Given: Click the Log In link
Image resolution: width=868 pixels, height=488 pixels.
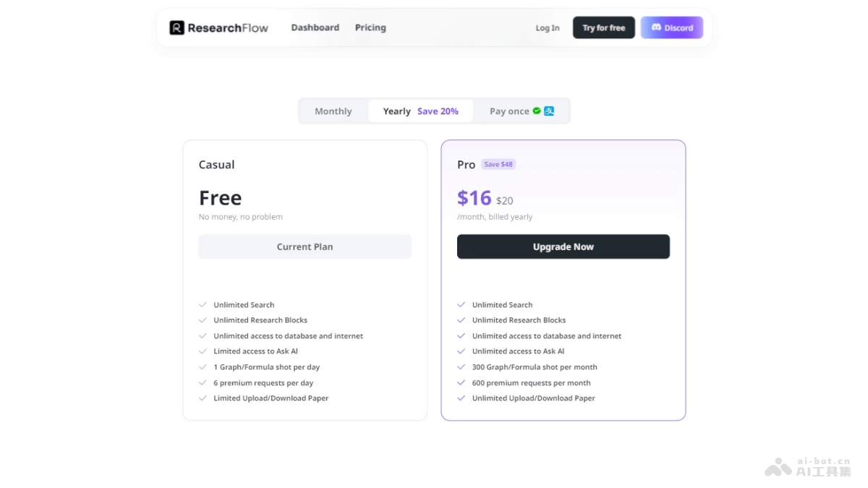Looking at the screenshot, I should coord(547,28).
